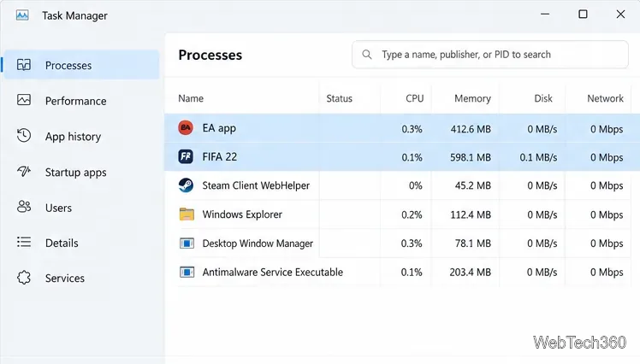Open the App history tab label
The width and height of the screenshot is (640, 364).
point(73,137)
